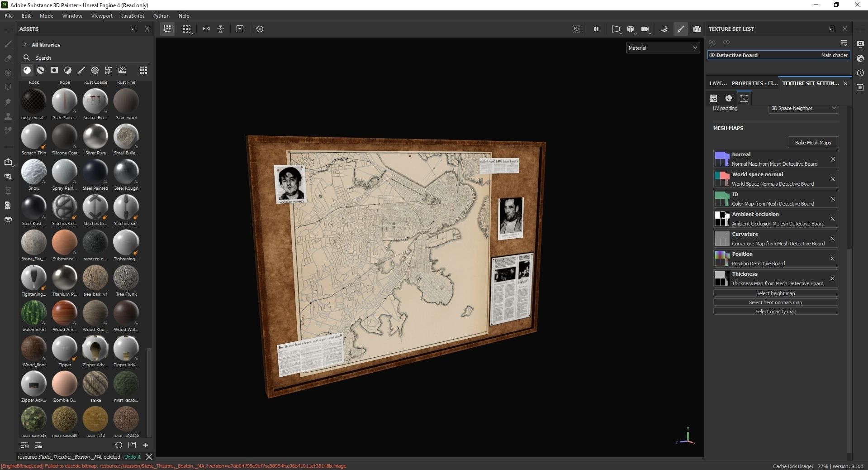Screen dimensions: 868x470
Task: Click the vertical flip symmetry icon
Action: pos(221,29)
